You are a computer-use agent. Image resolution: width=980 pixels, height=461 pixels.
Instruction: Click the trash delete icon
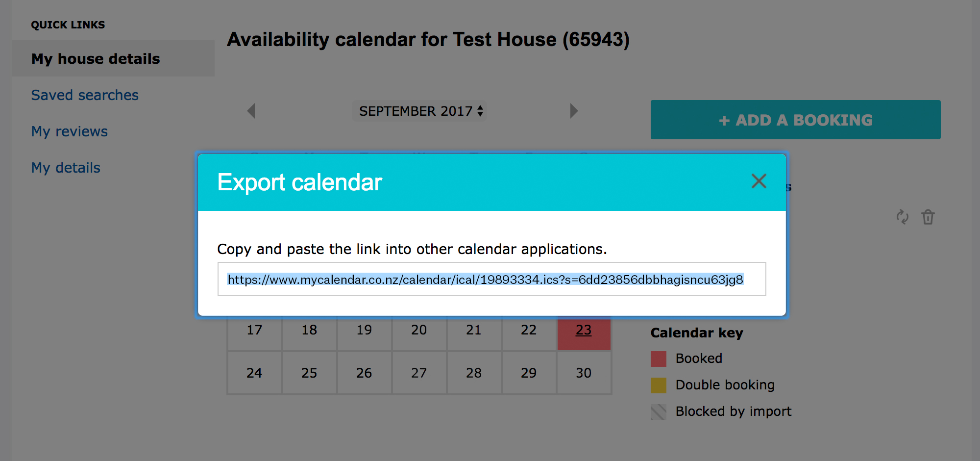point(928,217)
